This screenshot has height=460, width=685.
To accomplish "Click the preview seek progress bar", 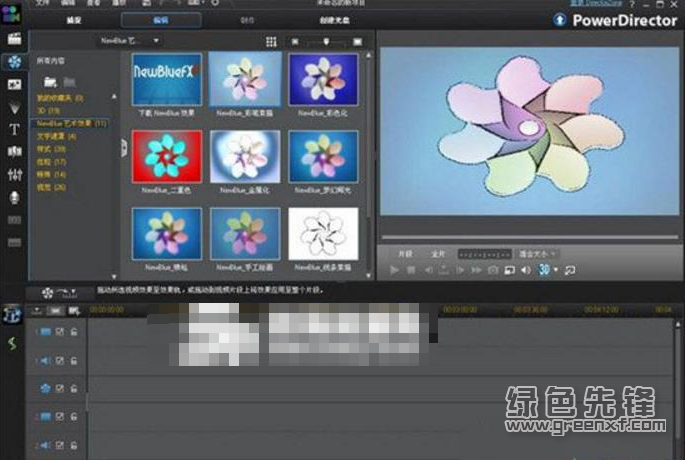I will coord(530,237).
